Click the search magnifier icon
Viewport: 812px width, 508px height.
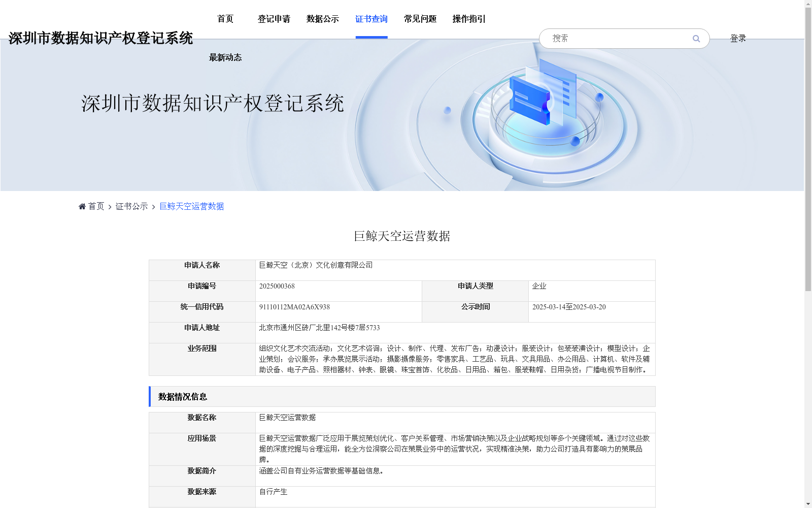coord(696,39)
